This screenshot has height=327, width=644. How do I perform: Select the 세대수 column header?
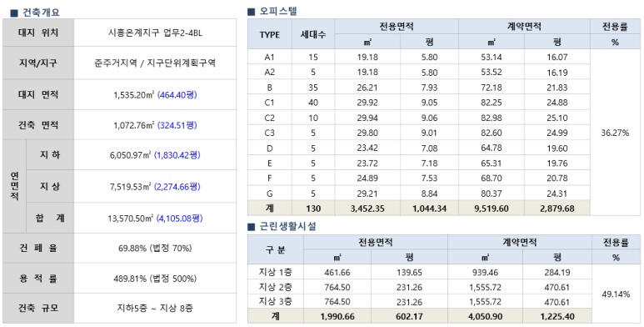coord(313,34)
